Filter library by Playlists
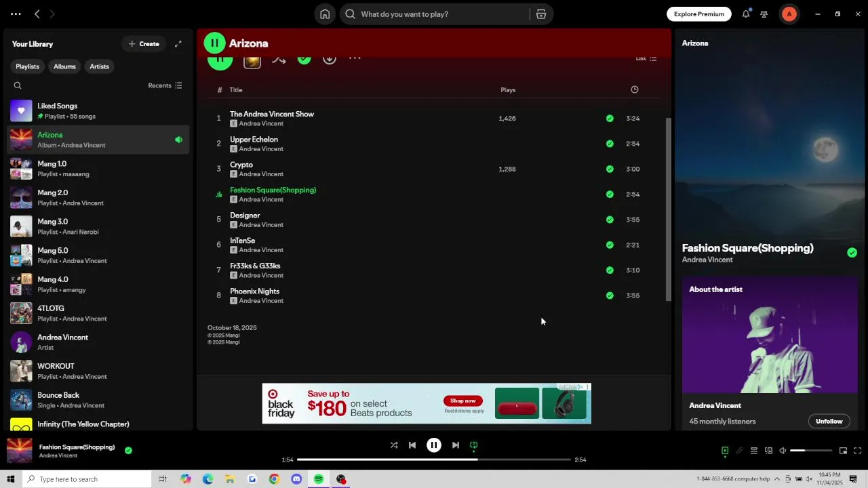The image size is (868, 488). tap(28, 66)
